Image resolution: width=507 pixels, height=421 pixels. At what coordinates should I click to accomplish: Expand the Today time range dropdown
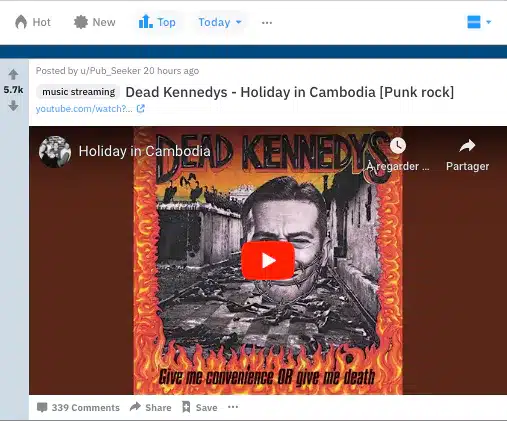pyautogui.click(x=220, y=22)
